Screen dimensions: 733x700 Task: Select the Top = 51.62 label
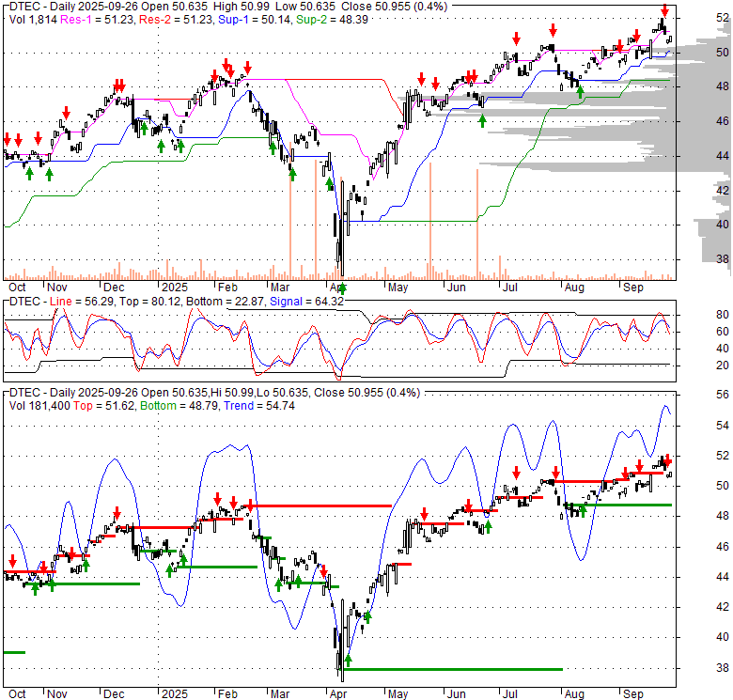[x=103, y=406]
